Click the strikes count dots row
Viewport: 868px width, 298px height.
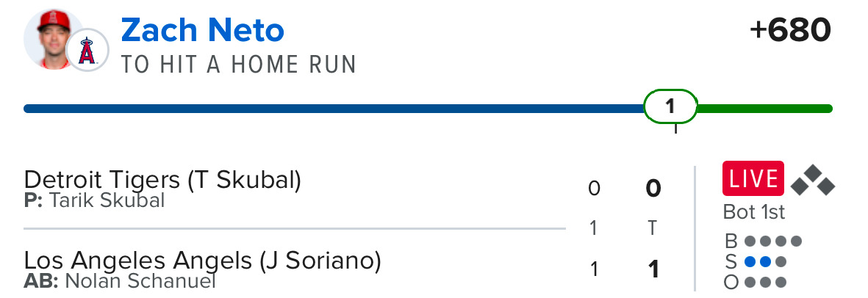pos(765,261)
